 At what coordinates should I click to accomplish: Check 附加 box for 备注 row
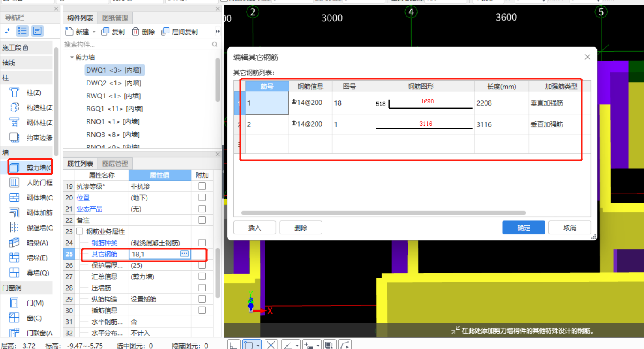[202, 220]
